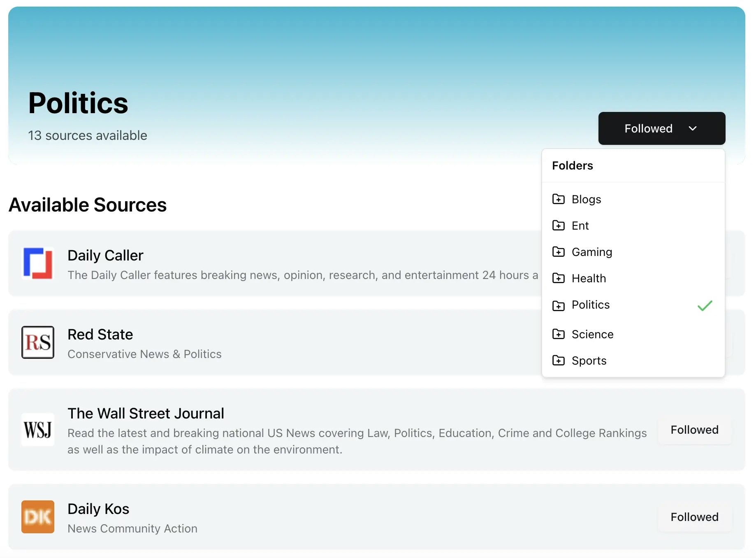Click 'News Community Action' description

[x=132, y=529]
